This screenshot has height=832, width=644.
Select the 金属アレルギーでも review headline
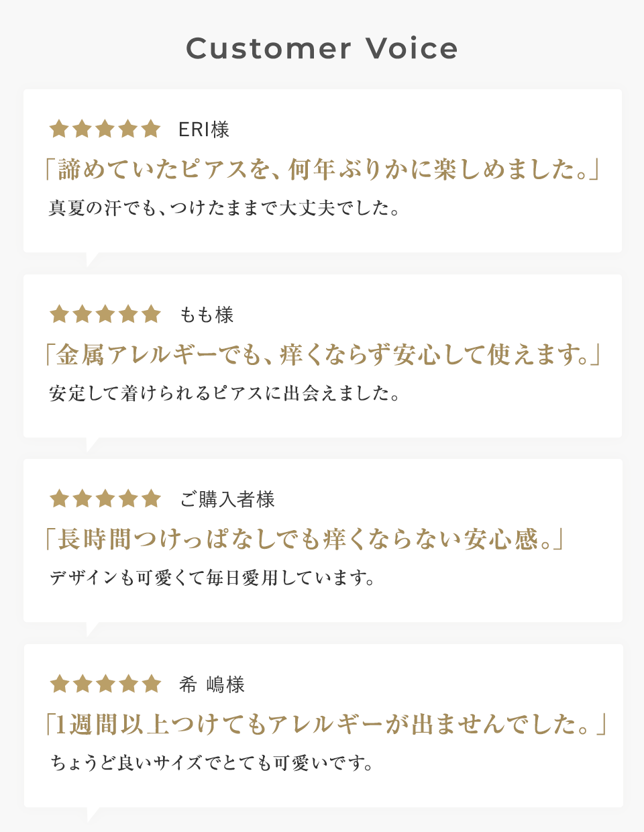click(x=322, y=354)
